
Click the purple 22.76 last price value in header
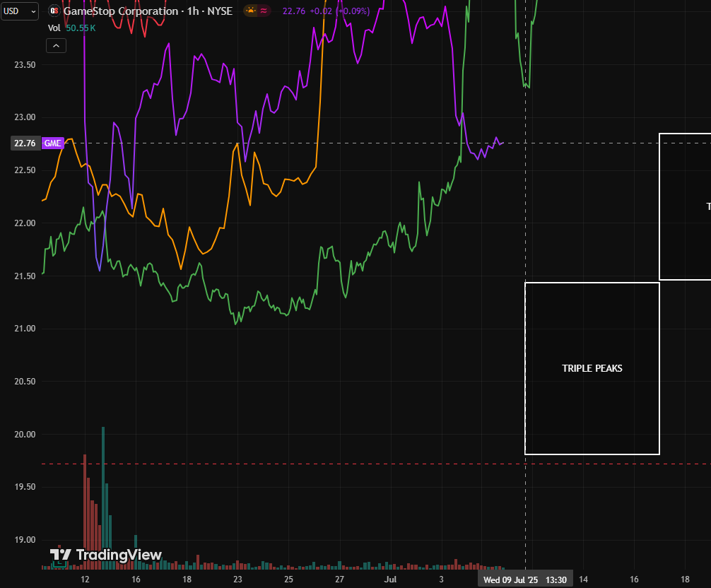point(294,11)
